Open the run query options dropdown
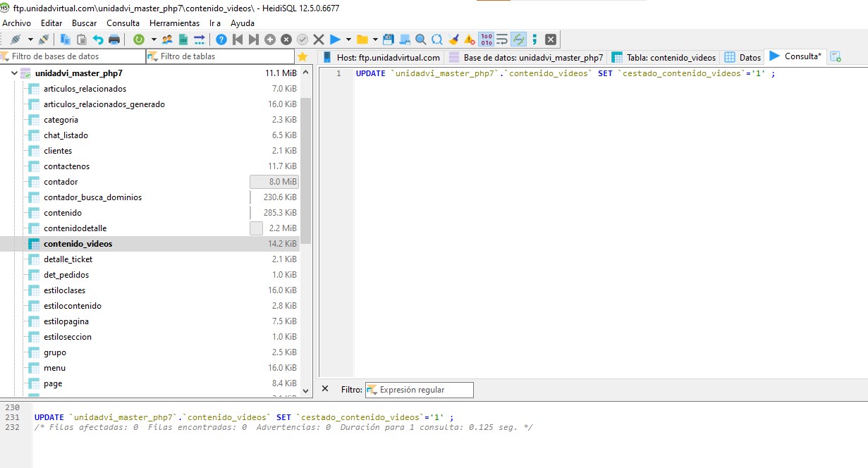The width and height of the screenshot is (868, 468). point(348,39)
